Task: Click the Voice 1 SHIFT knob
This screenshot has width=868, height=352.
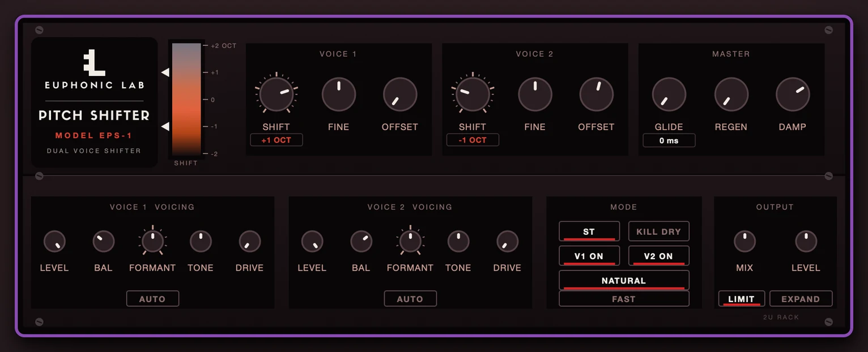Action: [276, 94]
